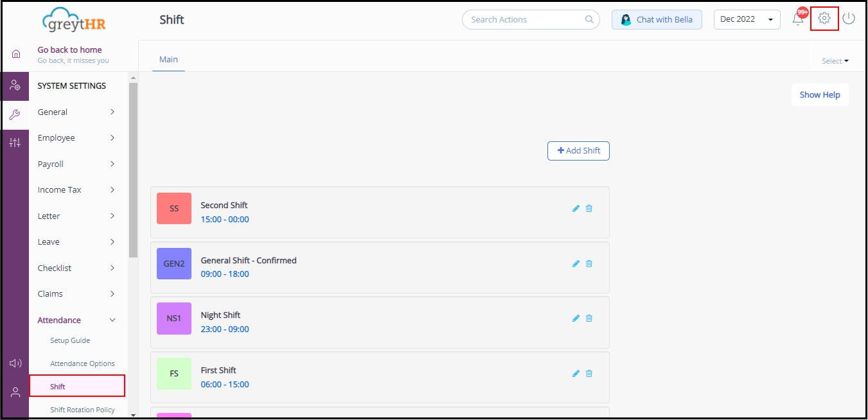Expand the Income Tax settings menu
The image size is (868, 420).
point(77,190)
